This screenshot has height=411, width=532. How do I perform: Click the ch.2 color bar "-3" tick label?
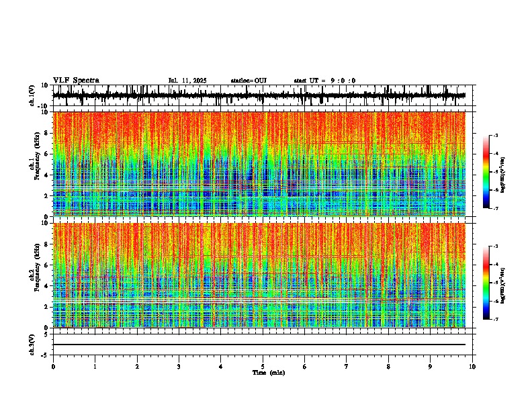coord(496,246)
